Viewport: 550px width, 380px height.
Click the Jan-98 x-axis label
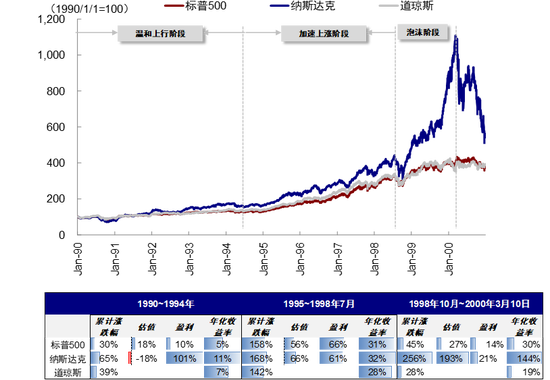375,259
